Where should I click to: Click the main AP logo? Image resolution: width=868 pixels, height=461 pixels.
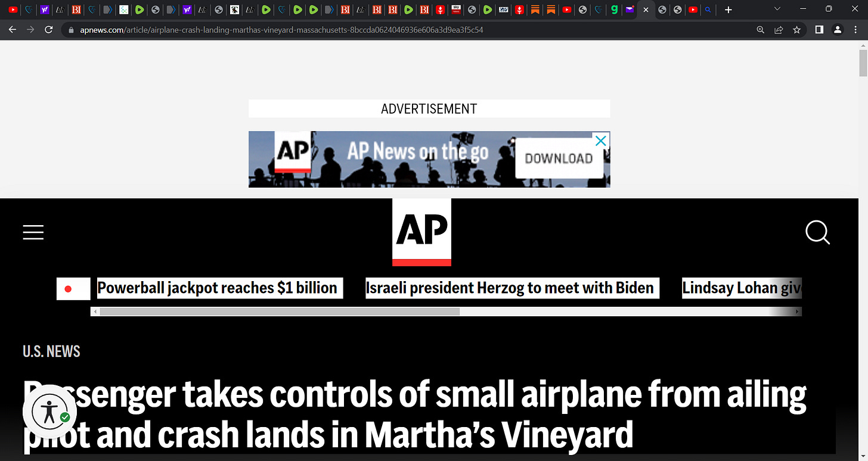[421, 232]
